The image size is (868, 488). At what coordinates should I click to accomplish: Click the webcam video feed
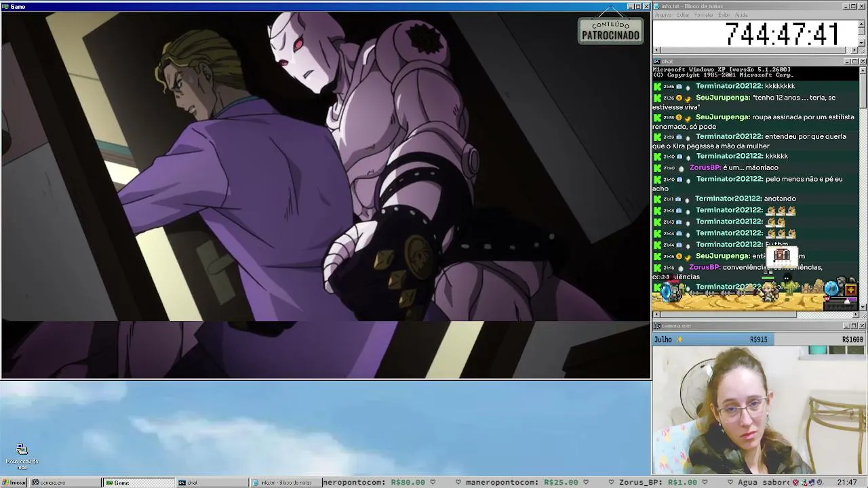(759, 410)
